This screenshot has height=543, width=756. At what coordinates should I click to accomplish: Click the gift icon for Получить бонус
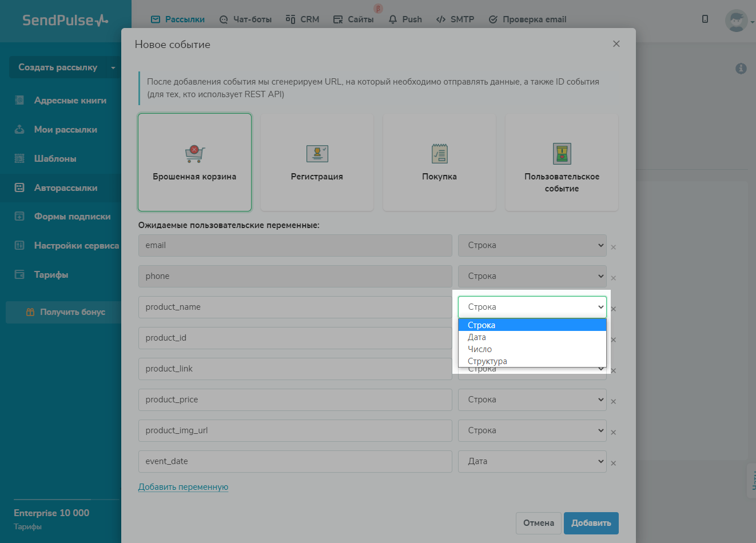30,312
